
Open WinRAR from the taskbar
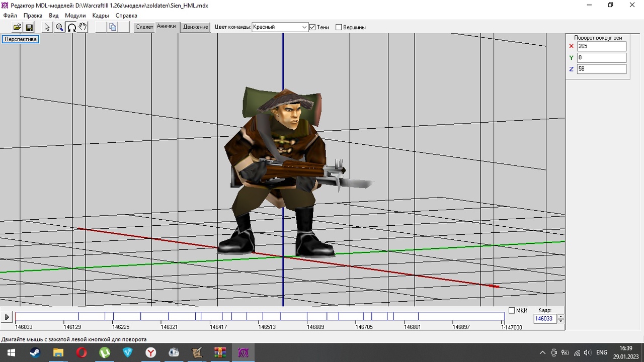click(x=220, y=352)
